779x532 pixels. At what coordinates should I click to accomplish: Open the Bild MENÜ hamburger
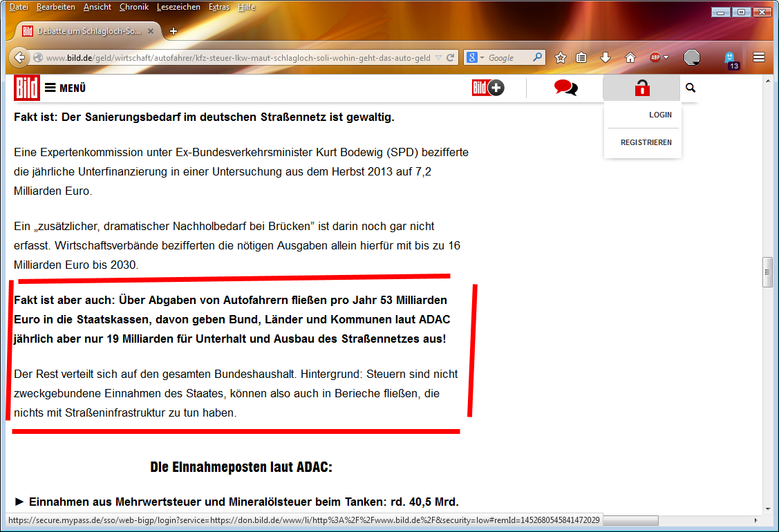click(x=64, y=88)
